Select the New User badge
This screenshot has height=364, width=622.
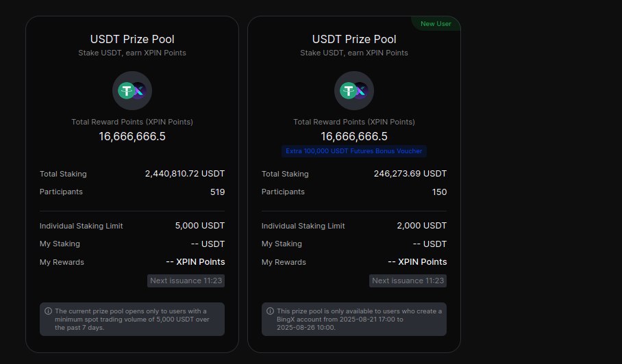[x=436, y=24]
